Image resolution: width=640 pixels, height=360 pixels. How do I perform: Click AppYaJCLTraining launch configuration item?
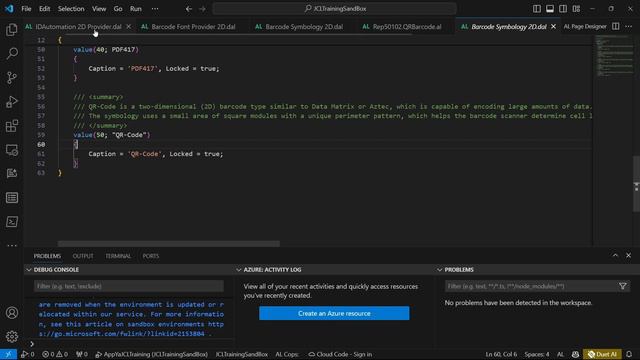pos(151,354)
